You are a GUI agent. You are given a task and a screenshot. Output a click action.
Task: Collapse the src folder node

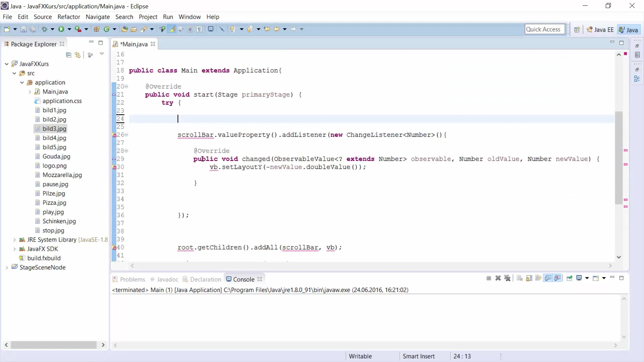click(x=14, y=73)
